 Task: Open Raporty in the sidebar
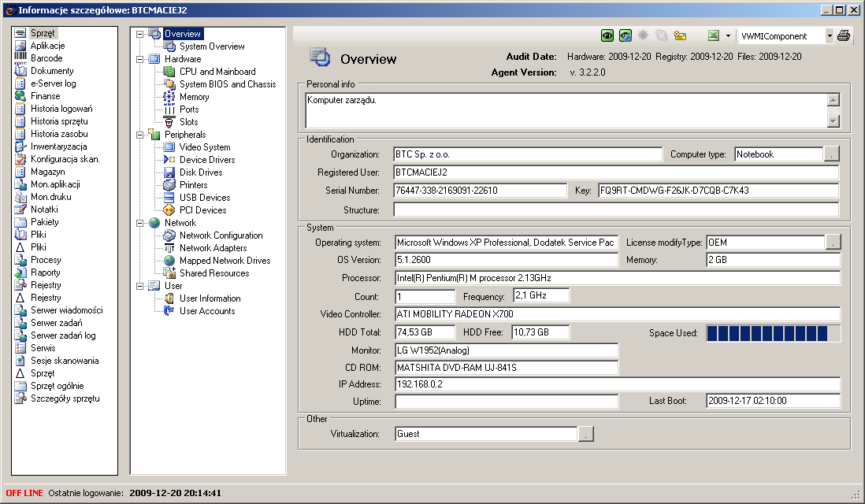coord(45,273)
